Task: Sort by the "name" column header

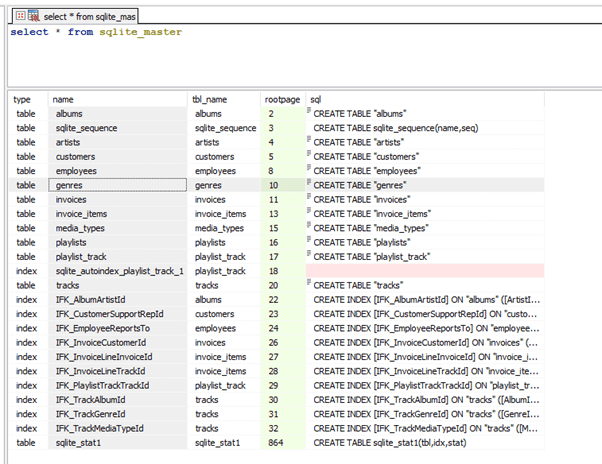Action: tap(63, 99)
